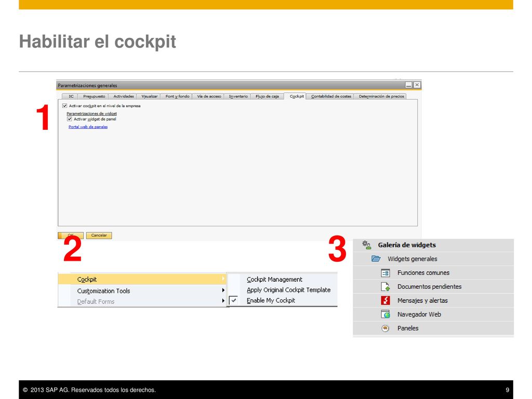This screenshot has height=399, width=532.
Task: Open the Customization Tools menu entry
Action: point(142,291)
